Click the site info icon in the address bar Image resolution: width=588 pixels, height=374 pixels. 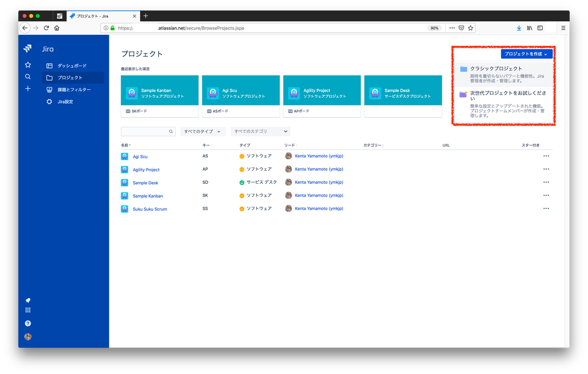106,28
